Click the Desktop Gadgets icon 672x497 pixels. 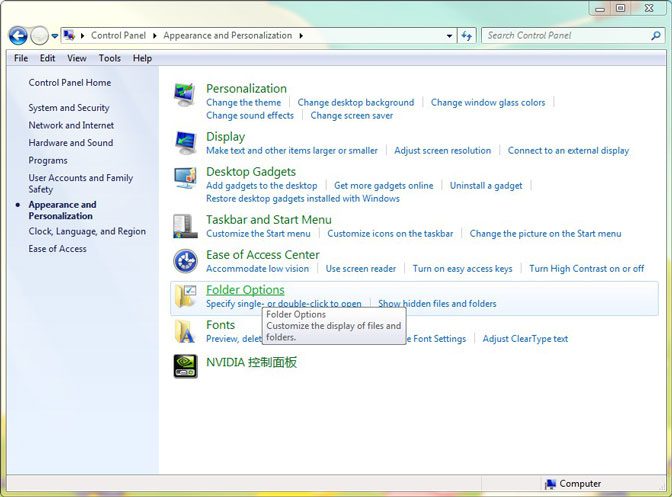click(186, 178)
